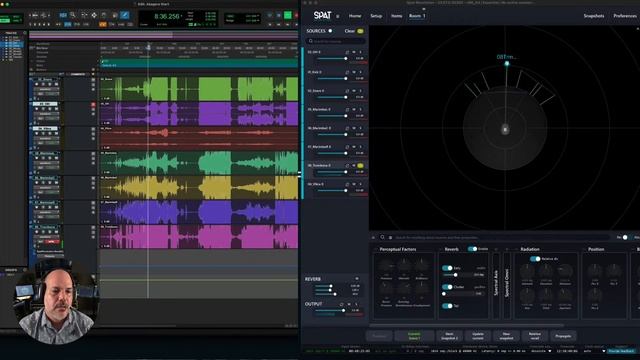
Task: Click the Update current snapshot button
Action: click(x=478, y=336)
